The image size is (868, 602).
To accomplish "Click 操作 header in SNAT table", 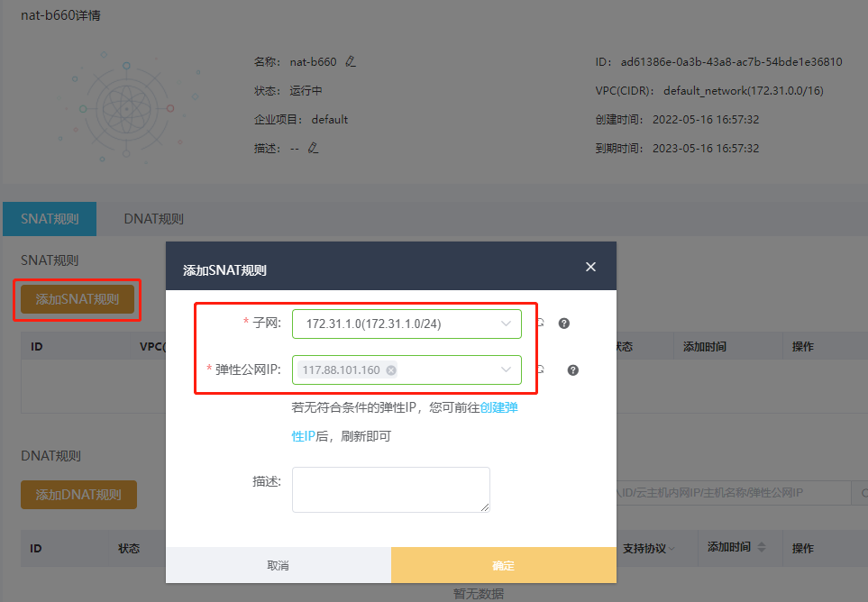I will pyautogui.click(x=803, y=346).
